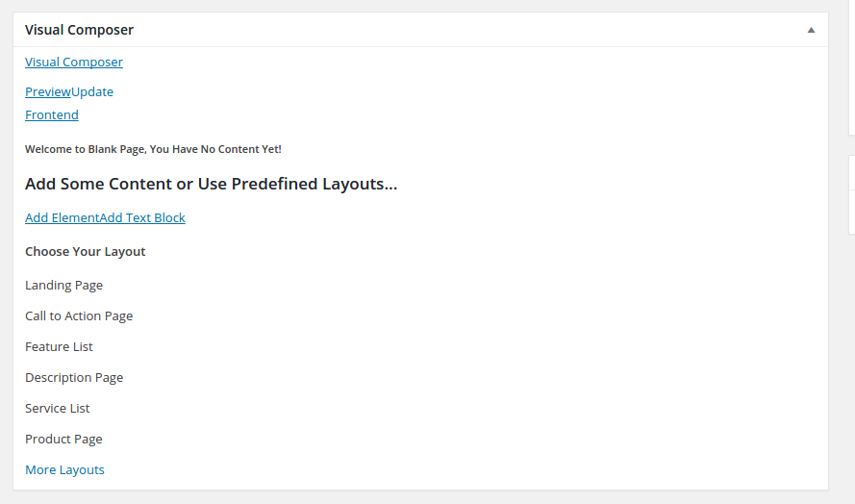Viewport: 855px width, 504px height.
Task: Open the More Layouts link
Action: (x=64, y=470)
